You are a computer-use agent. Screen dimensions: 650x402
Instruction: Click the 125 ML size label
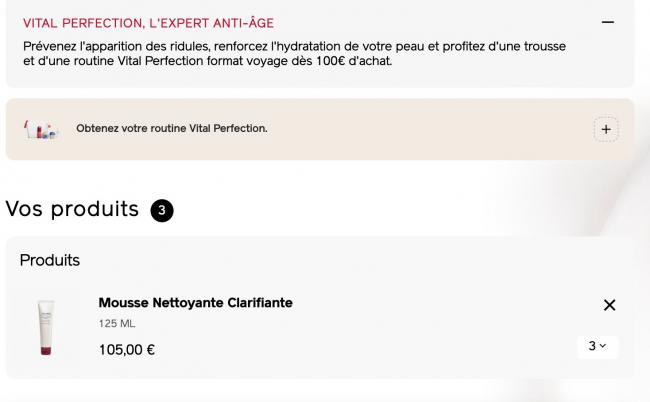117,324
